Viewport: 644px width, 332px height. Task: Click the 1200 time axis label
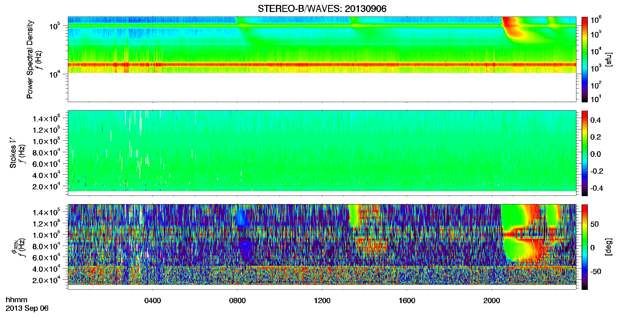click(322, 300)
